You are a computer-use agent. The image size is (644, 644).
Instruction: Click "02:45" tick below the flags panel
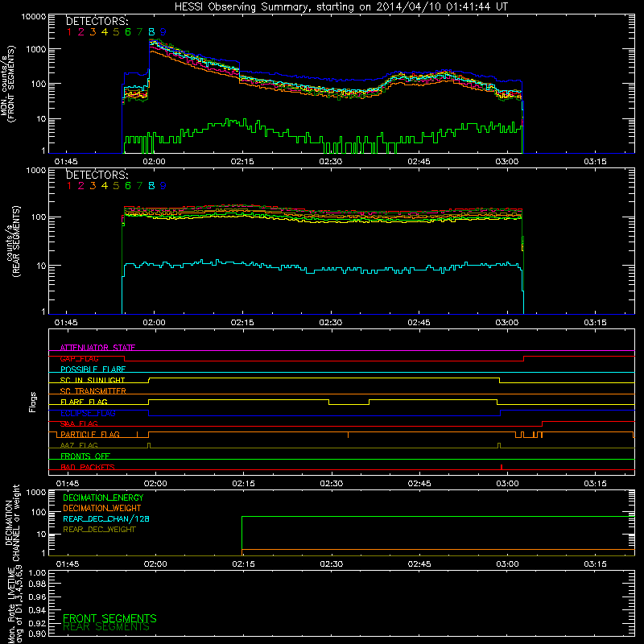click(x=419, y=484)
